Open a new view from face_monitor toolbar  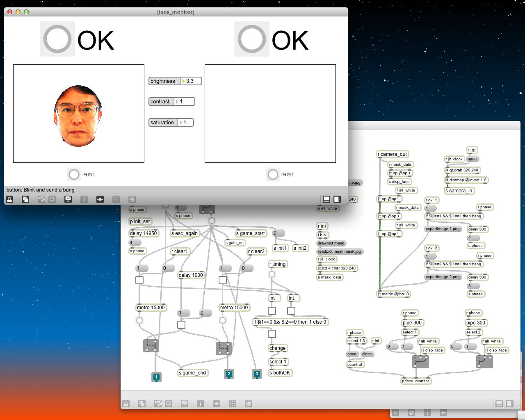point(25,199)
